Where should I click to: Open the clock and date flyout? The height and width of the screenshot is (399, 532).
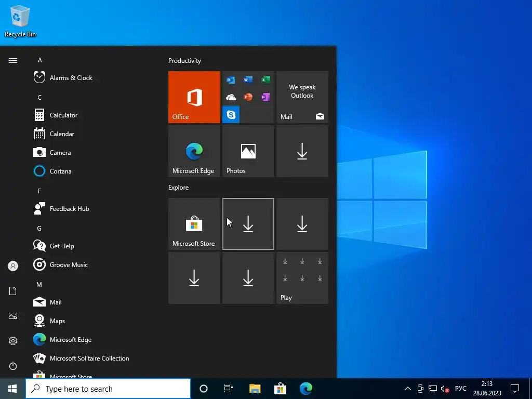487,389
